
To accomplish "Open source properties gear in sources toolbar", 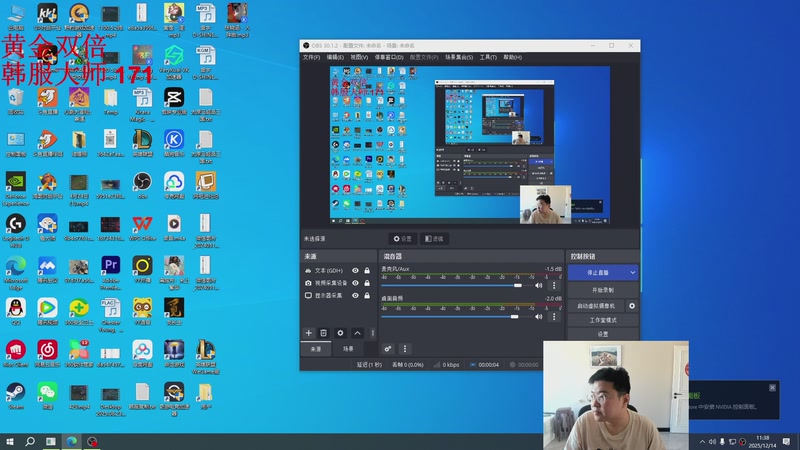I will 340,333.
